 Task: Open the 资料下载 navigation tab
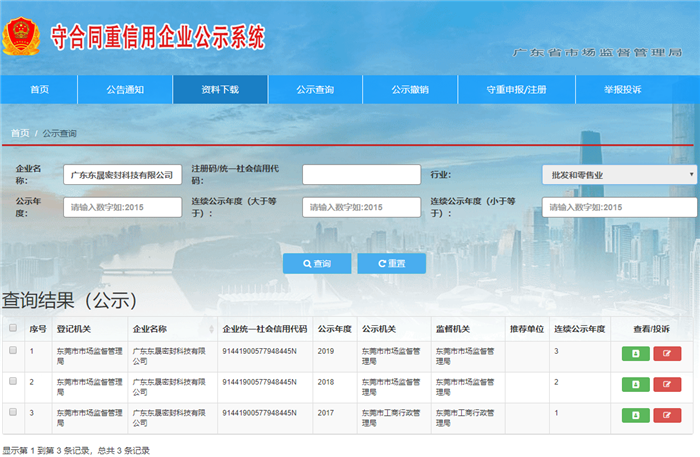[220, 90]
